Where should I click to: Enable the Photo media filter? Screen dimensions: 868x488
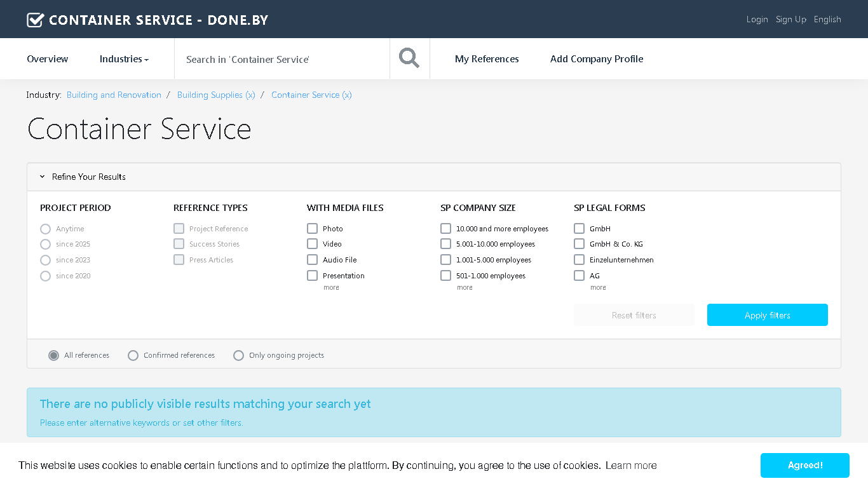pos(312,228)
